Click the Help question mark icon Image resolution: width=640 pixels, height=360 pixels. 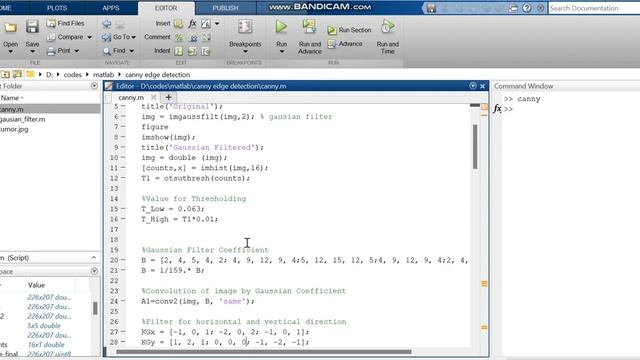tap(527, 8)
